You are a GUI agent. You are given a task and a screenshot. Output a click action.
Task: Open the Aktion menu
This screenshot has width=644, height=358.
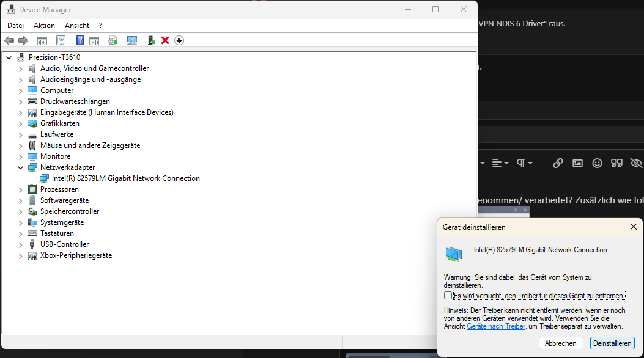45,26
